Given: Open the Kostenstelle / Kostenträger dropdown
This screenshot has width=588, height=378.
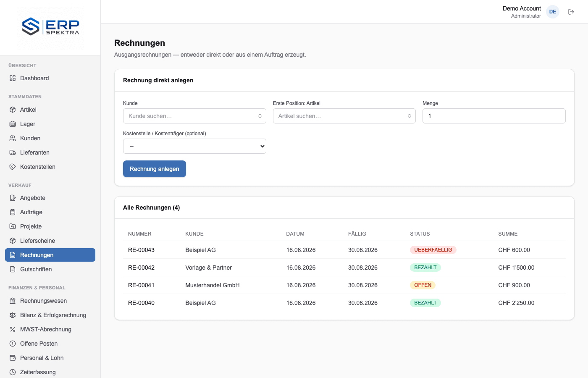Looking at the screenshot, I should click(x=194, y=146).
